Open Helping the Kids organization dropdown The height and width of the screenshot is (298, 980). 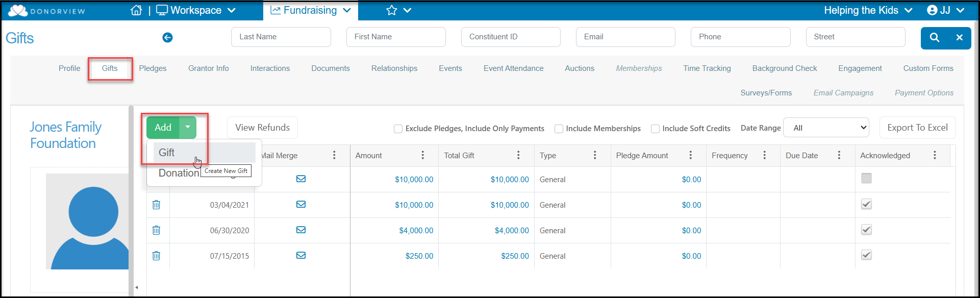[x=868, y=10]
